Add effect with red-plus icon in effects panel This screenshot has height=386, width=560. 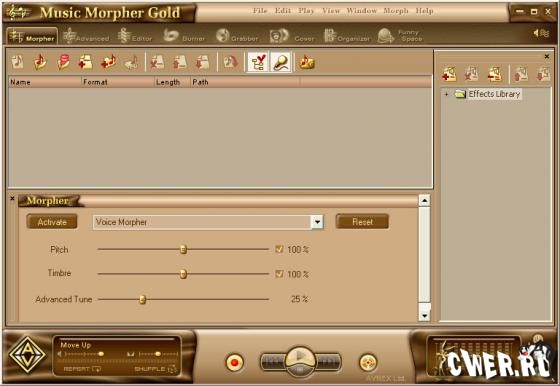pyautogui.click(x=449, y=74)
